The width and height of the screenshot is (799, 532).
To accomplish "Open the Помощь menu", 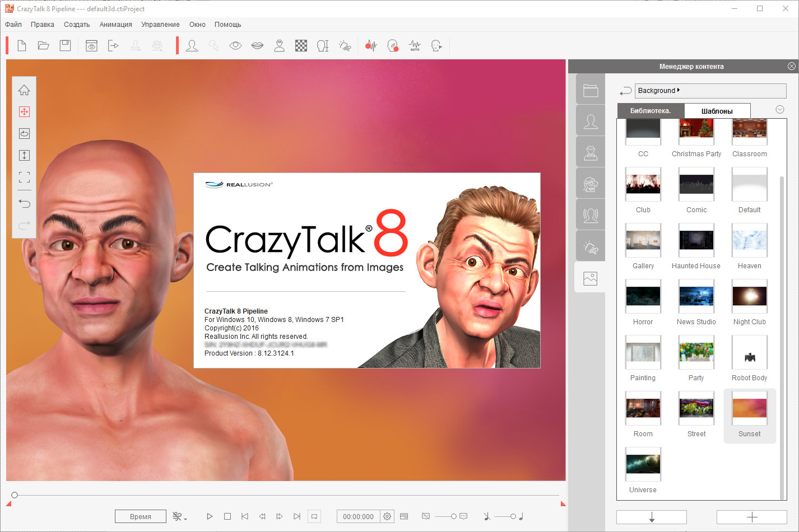I will 228,25.
